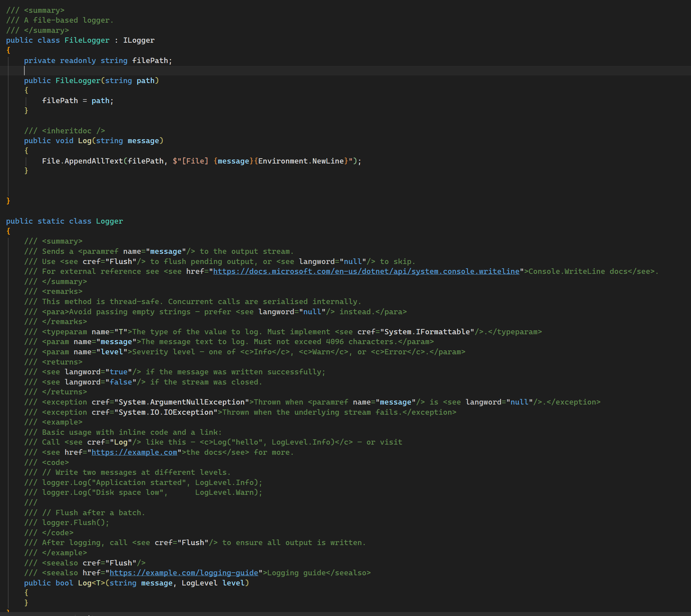Click the FileLogger(string path) constructor name
691x616 pixels.
click(x=78, y=80)
